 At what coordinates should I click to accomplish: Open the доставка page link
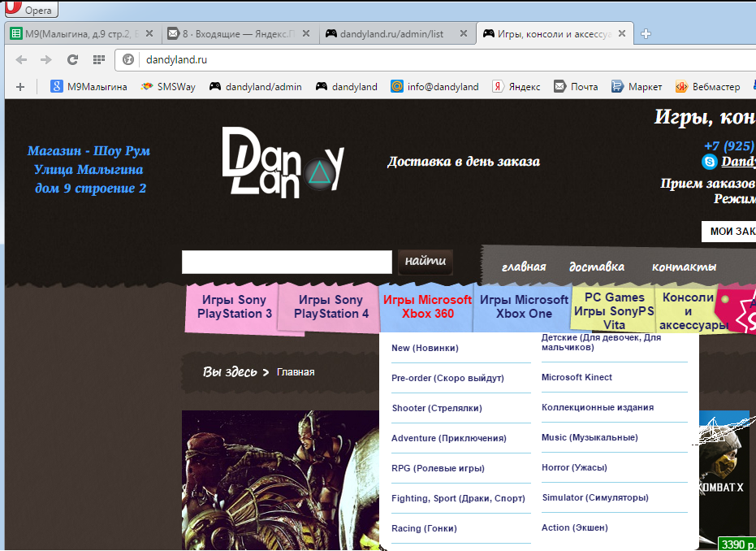click(x=596, y=267)
